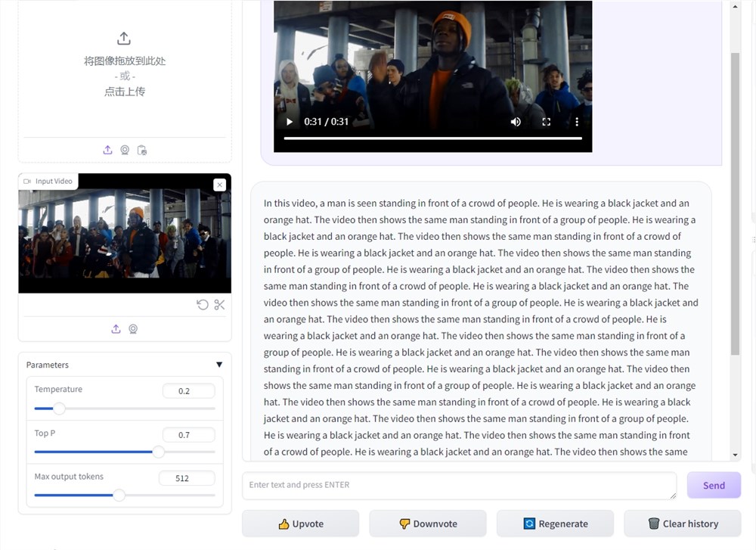Click the Clear history button
This screenshot has height=550, width=756.
point(683,524)
